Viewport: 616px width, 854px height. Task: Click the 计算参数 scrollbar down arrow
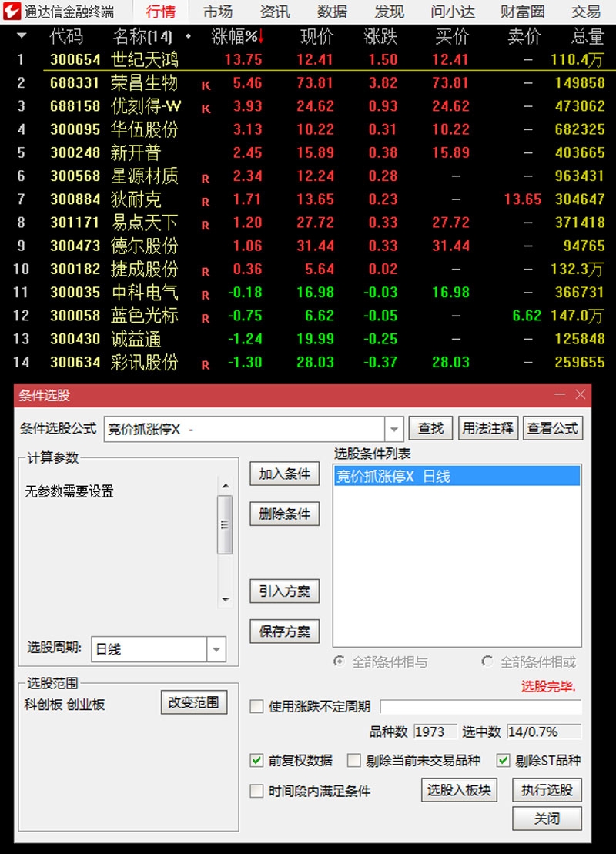(x=226, y=600)
